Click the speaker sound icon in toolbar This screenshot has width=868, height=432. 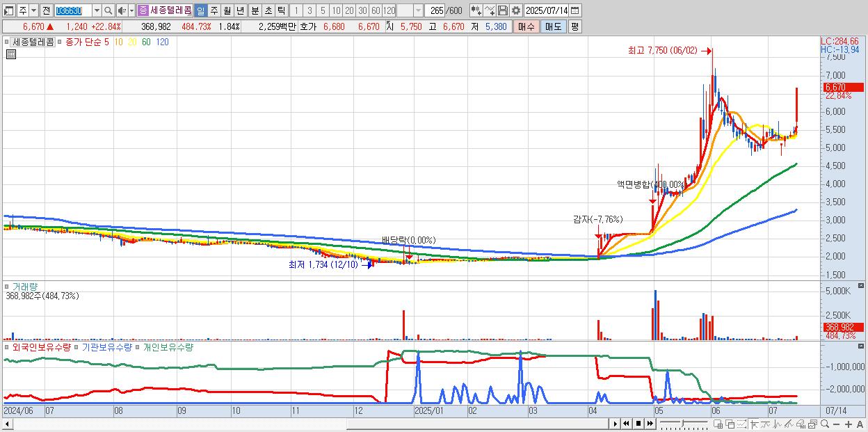point(122,10)
